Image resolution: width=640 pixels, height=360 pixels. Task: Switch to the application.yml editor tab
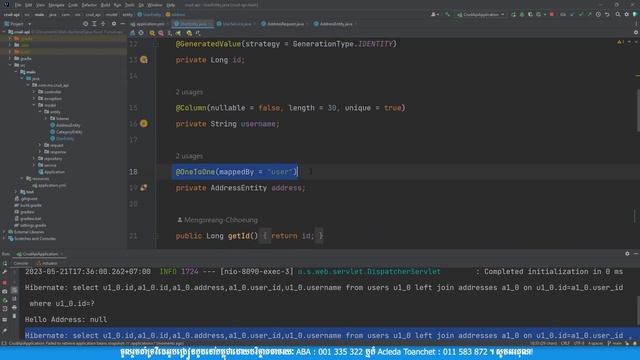coord(147,24)
